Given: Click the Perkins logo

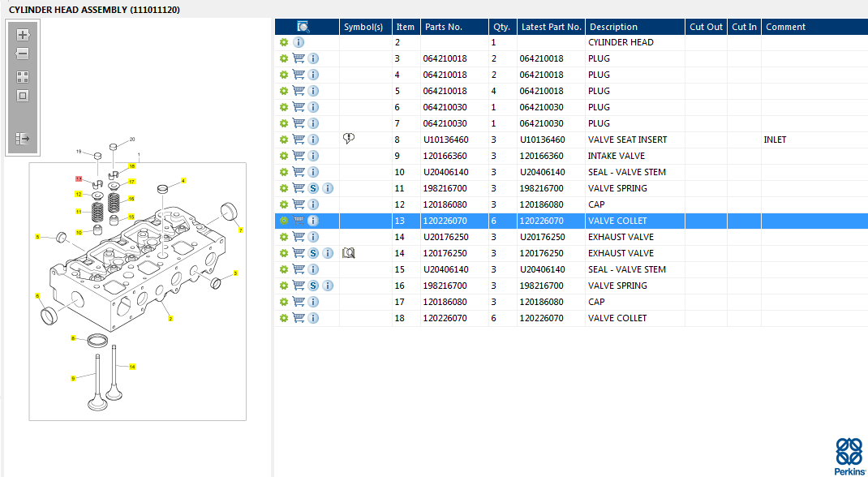Looking at the screenshot, I should coord(849,455).
